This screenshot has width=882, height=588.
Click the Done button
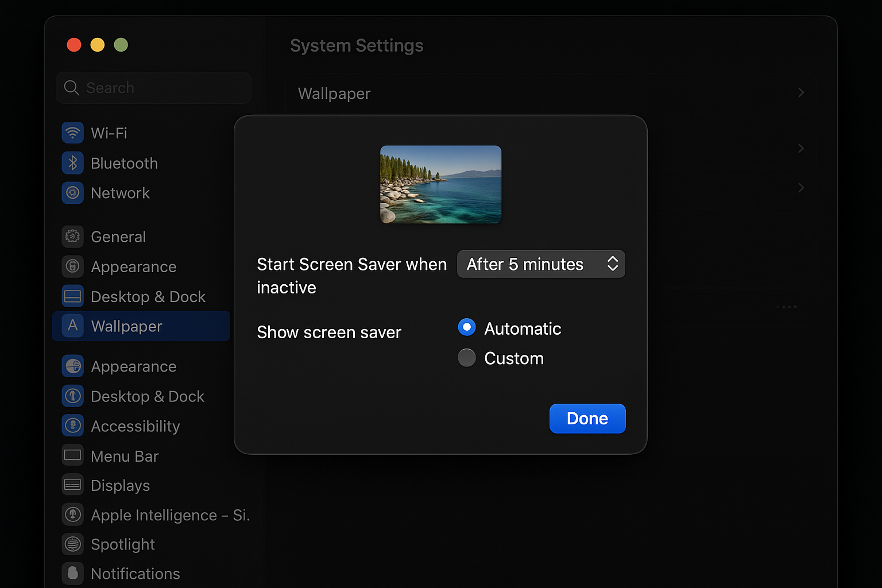[587, 419]
